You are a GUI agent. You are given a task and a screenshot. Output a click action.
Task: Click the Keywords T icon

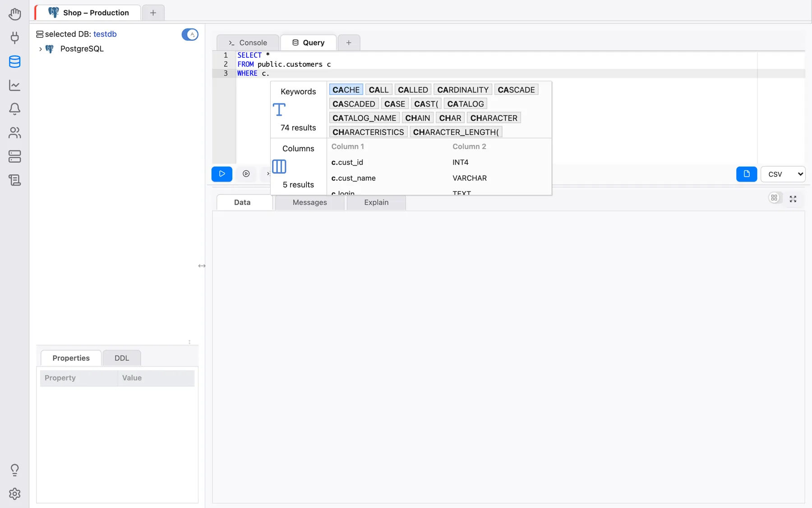(x=279, y=109)
